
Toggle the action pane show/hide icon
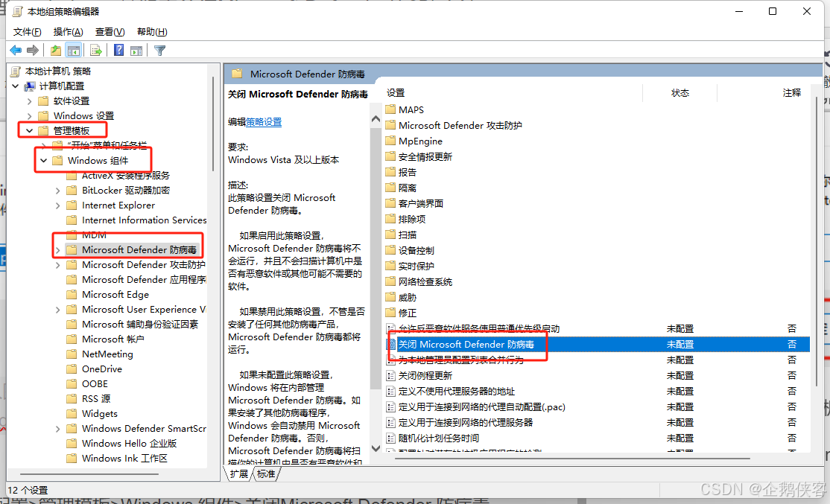[136, 50]
